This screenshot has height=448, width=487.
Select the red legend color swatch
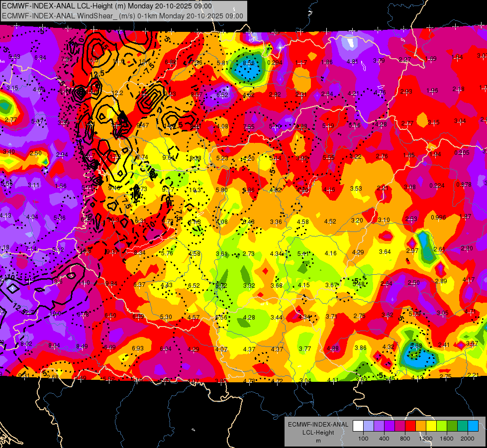click(x=410, y=426)
